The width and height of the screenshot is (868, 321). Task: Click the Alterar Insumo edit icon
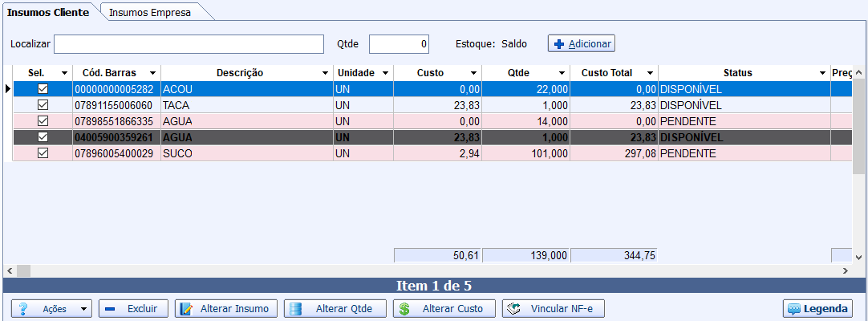point(185,309)
